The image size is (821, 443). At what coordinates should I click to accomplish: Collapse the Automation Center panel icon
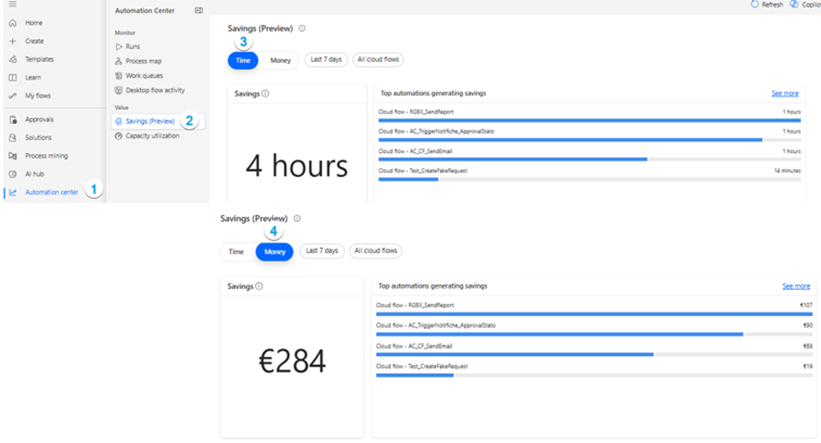[198, 10]
